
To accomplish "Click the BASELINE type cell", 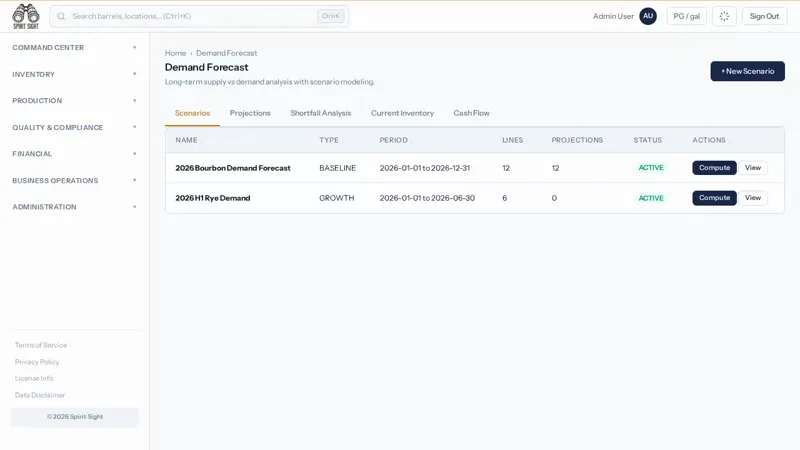I will (x=337, y=168).
